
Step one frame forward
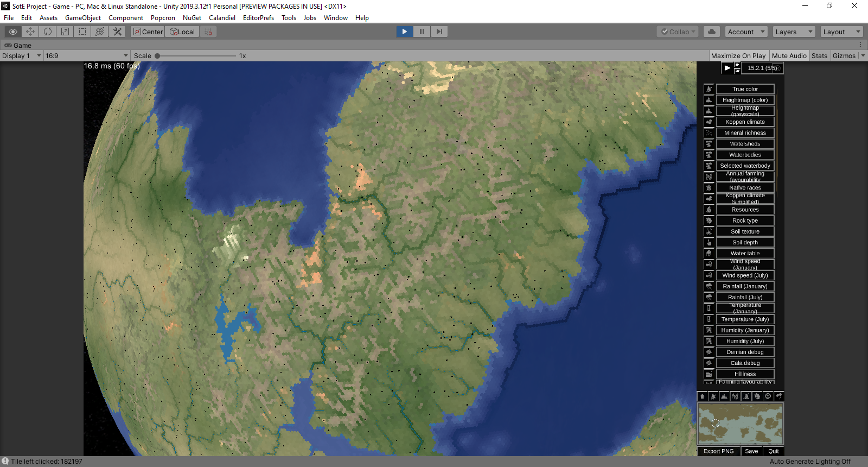pos(439,31)
